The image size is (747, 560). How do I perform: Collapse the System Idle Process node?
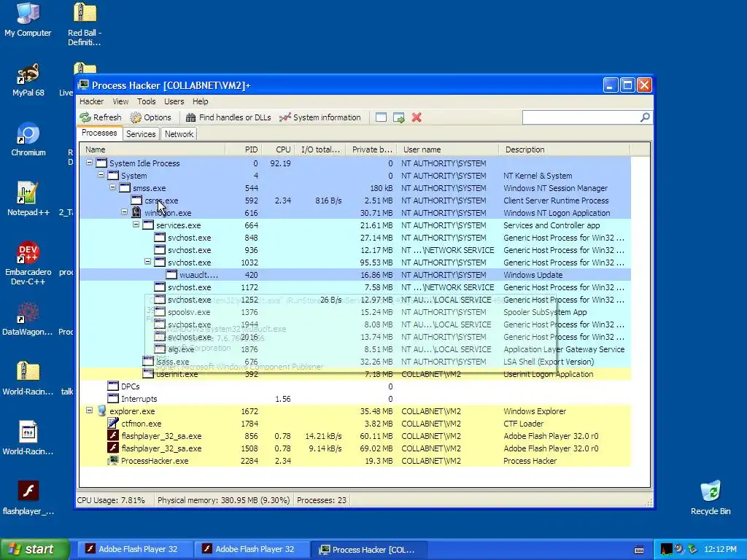pyautogui.click(x=89, y=163)
